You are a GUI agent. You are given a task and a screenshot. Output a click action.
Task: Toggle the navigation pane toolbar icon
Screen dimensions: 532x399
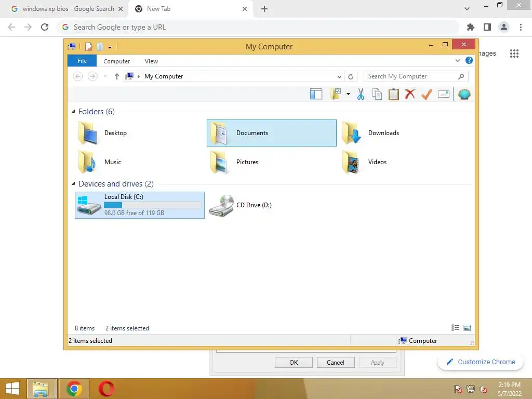point(316,94)
